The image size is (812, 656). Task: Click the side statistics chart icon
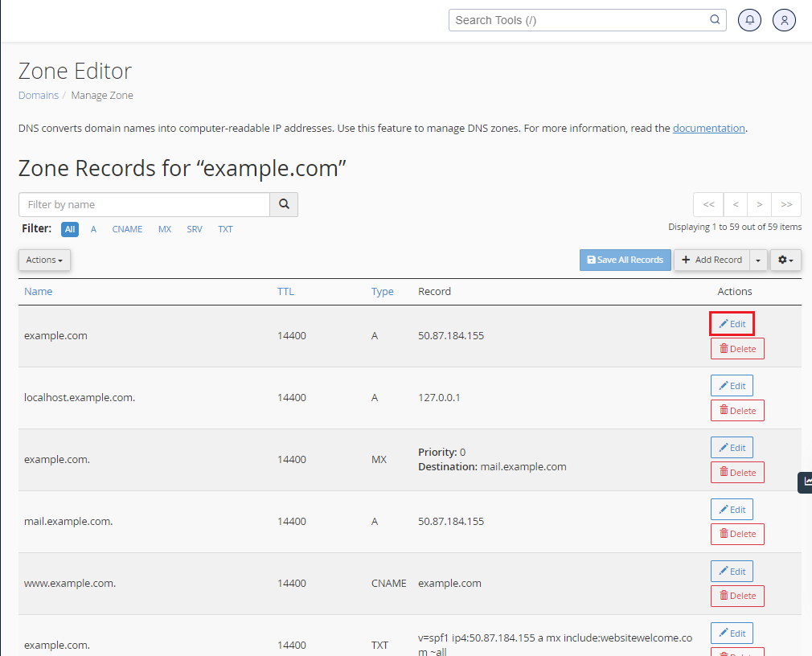[806, 482]
